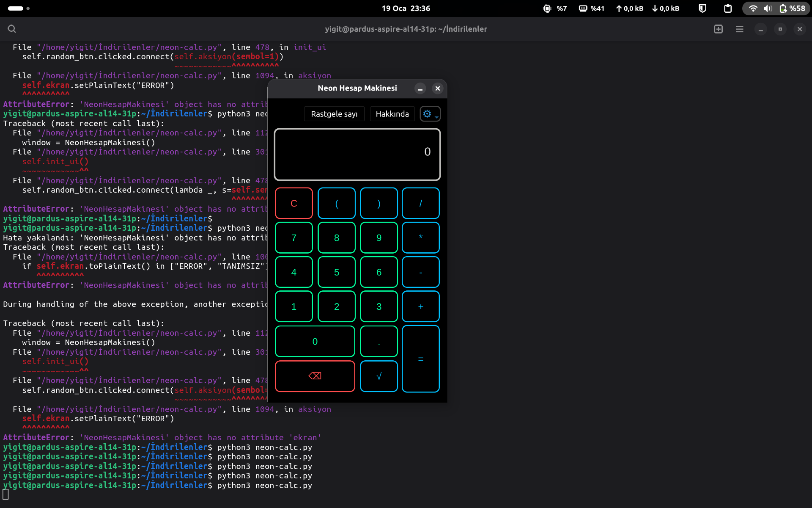Click the open parenthesis key
812x508 pixels.
(x=336, y=204)
